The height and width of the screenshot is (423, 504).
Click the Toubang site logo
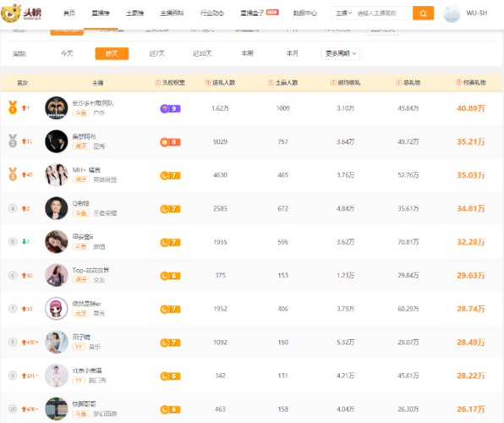tap(21, 13)
